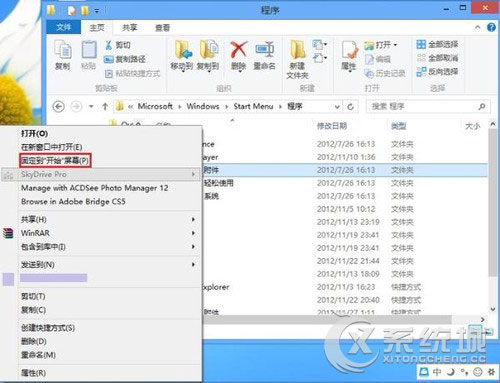Sort by Type (类型) column header

tap(398, 126)
